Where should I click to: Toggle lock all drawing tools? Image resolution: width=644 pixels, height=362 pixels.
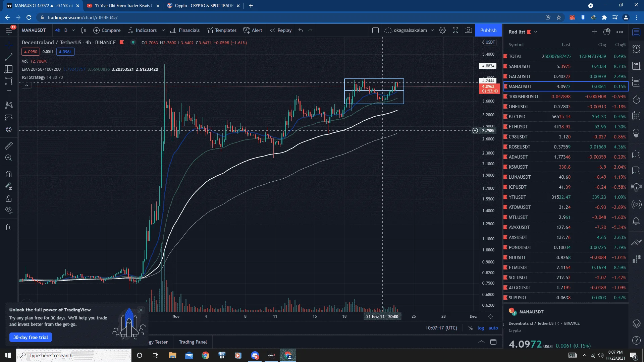(9, 198)
